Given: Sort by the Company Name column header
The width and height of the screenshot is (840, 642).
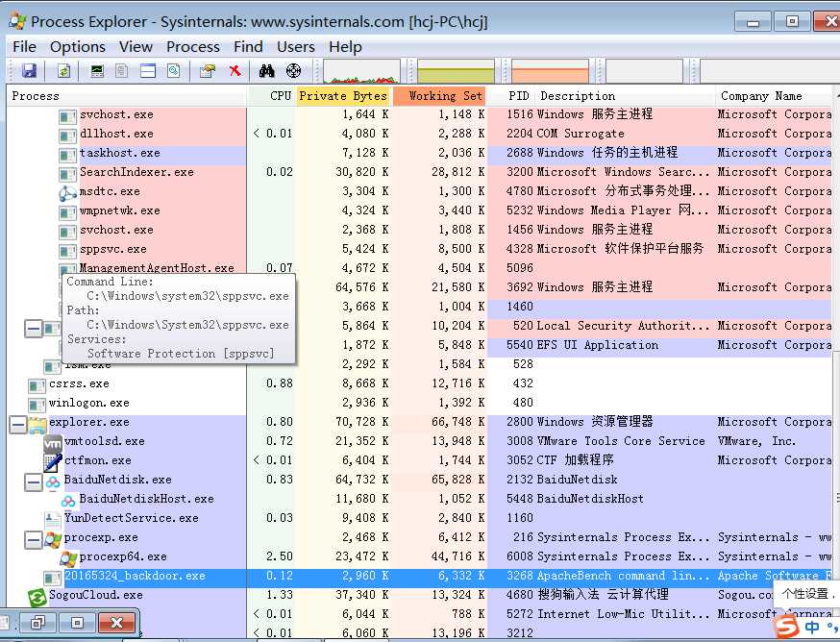Looking at the screenshot, I should [774, 96].
